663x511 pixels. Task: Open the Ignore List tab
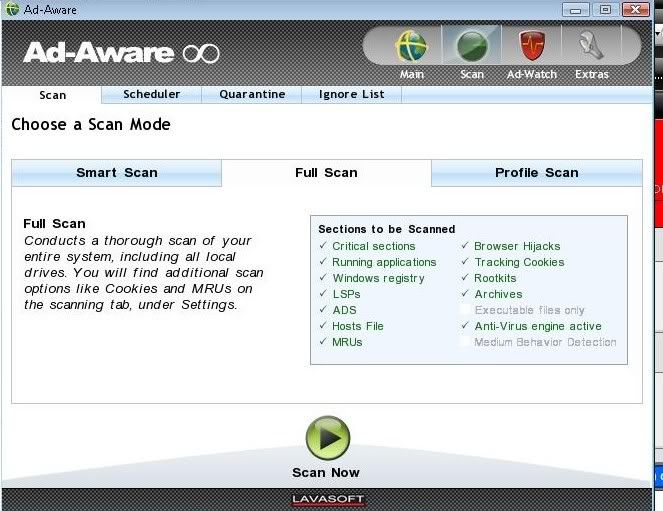pyautogui.click(x=351, y=94)
